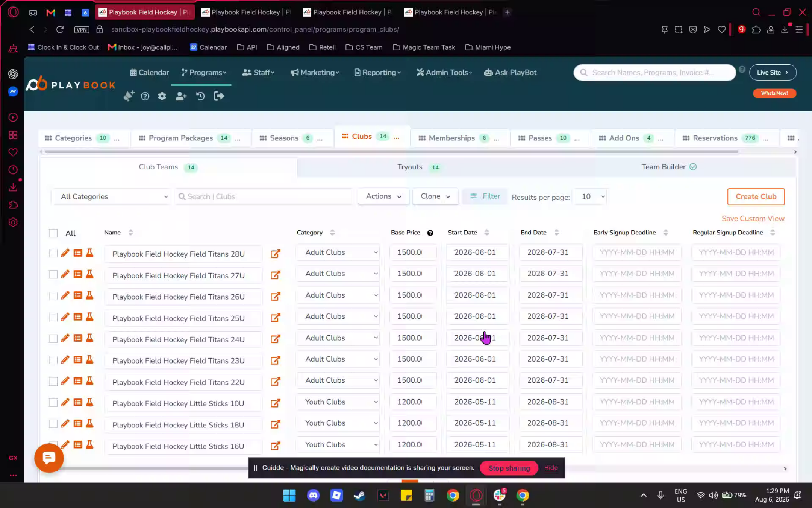
Task: Click the Search Clubs input field
Action: click(264, 196)
